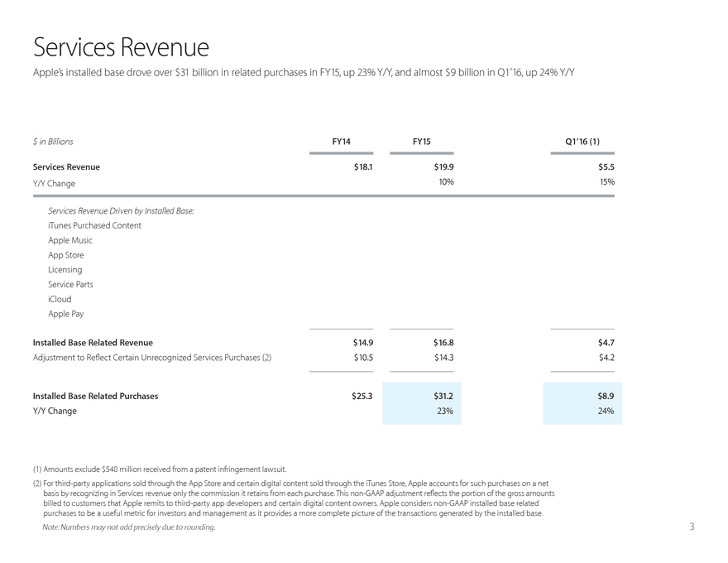Viewport: 728px width, 563px height.
Task: Select the FY15 column header
Action: coord(421,142)
